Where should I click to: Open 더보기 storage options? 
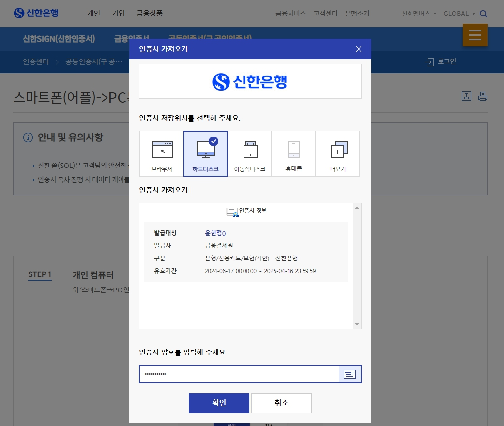click(x=337, y=153)
